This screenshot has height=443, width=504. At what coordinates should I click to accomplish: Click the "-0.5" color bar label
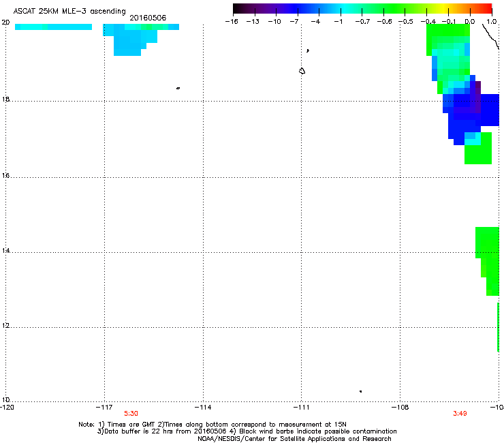[x=406, y=22]
